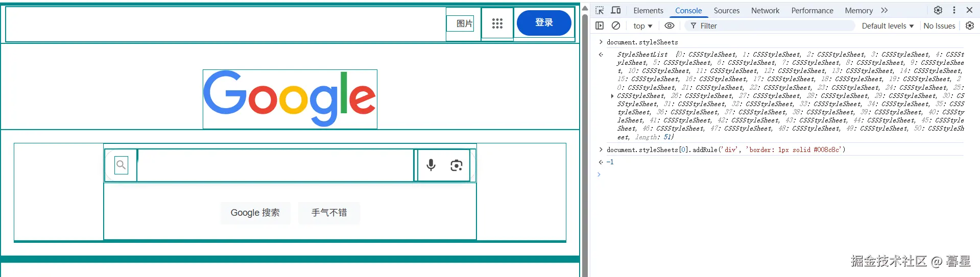Switch to the Console tab
The width and height of the screenshot is (980, 277).
(x=688, y=11)
